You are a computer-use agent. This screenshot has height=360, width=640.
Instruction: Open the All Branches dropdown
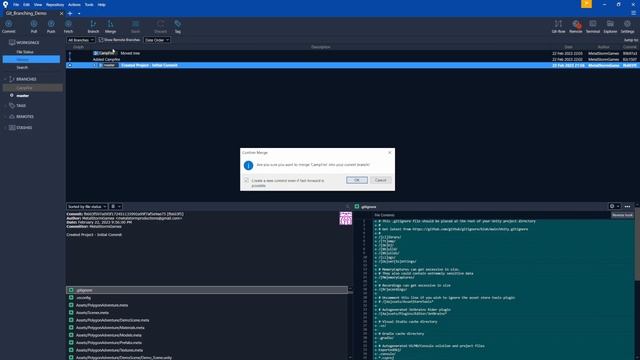81,40
